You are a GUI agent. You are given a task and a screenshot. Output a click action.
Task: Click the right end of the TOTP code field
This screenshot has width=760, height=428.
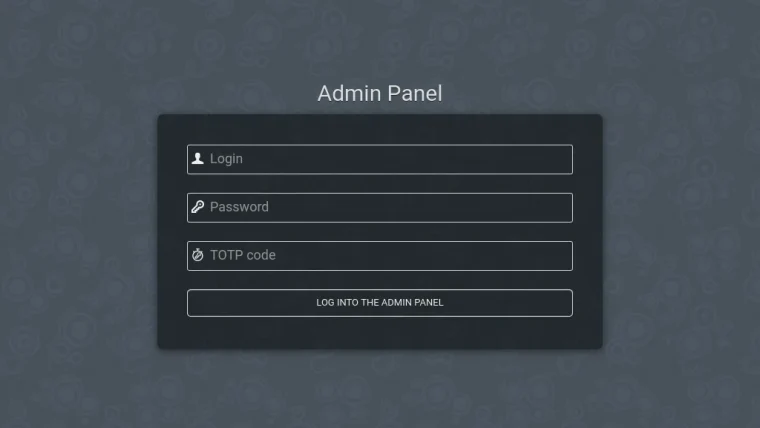[x=560, y=255]
